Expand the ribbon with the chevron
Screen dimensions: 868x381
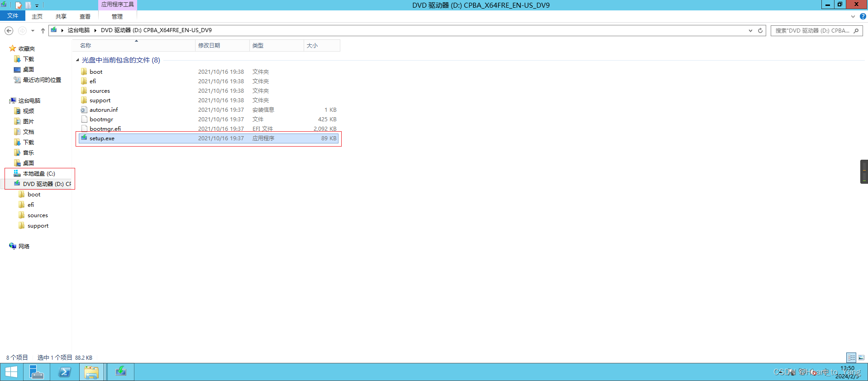click(x=853, y=16)
